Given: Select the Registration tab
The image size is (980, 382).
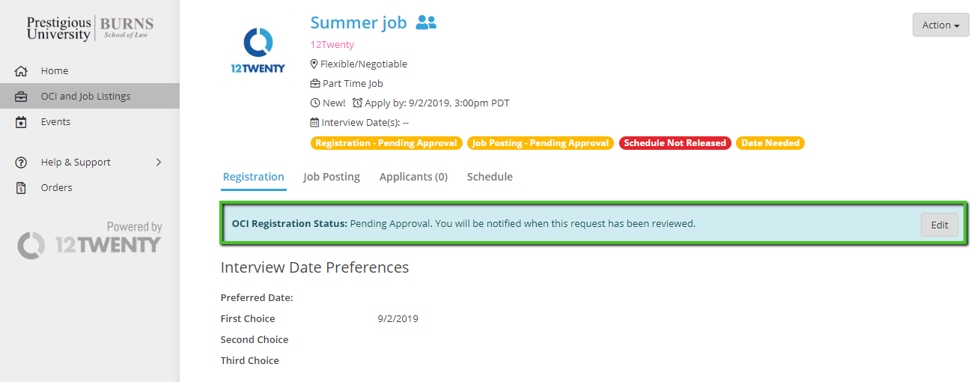Looking at the screenshot, I should coord(254,177).
